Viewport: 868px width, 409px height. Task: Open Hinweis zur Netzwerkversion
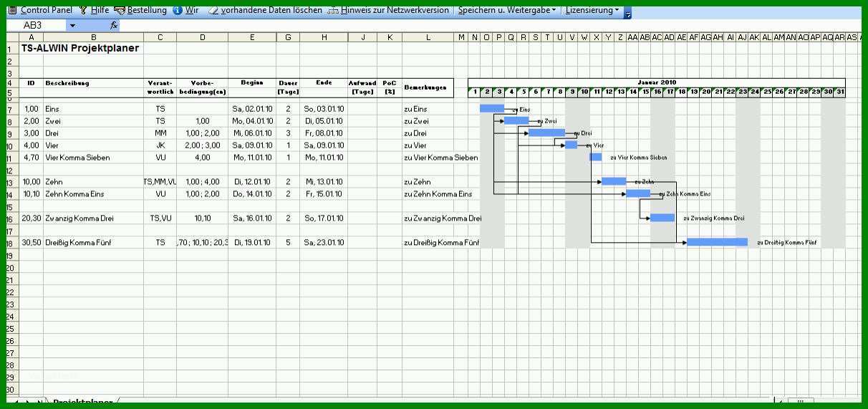click(388, 10)
